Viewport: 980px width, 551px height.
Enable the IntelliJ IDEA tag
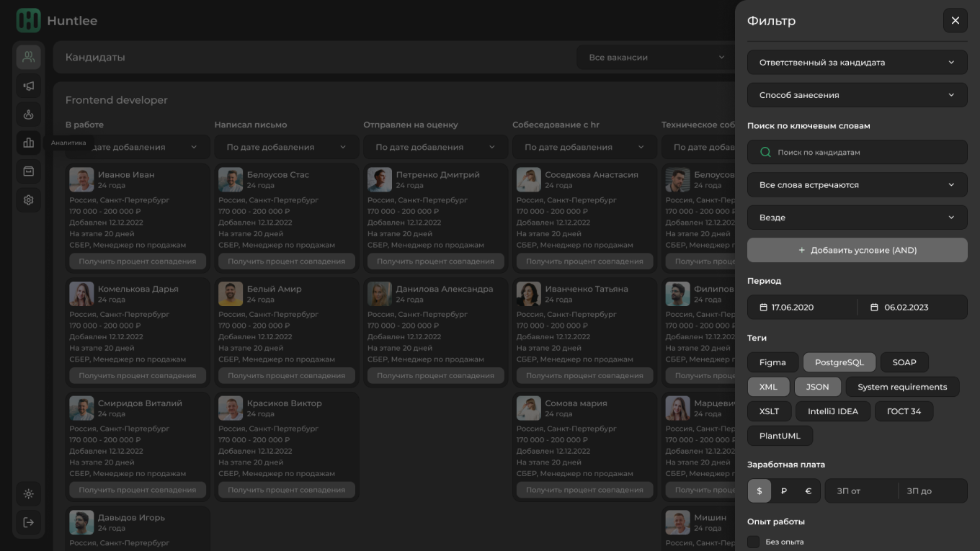(x=833, y=411)
